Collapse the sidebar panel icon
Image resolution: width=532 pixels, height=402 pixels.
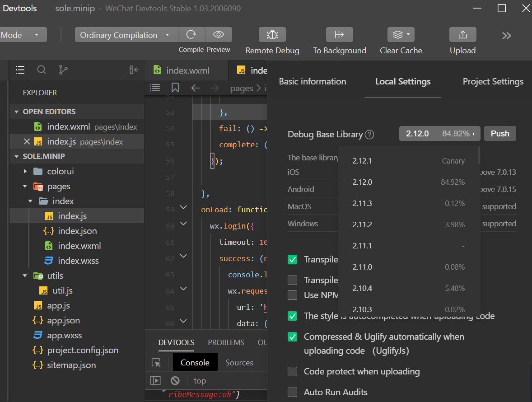134,70
